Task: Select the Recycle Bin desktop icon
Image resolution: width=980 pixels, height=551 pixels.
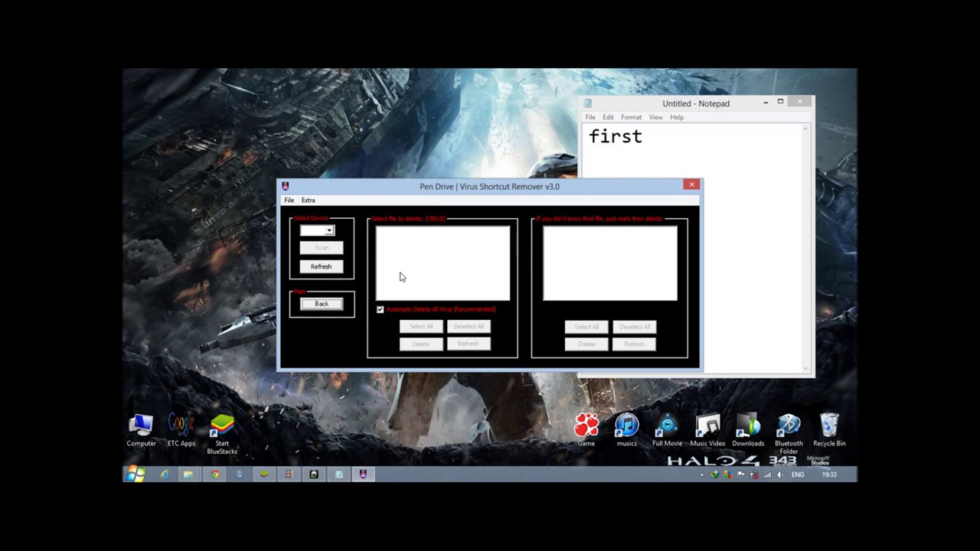Action: point(829,431)
